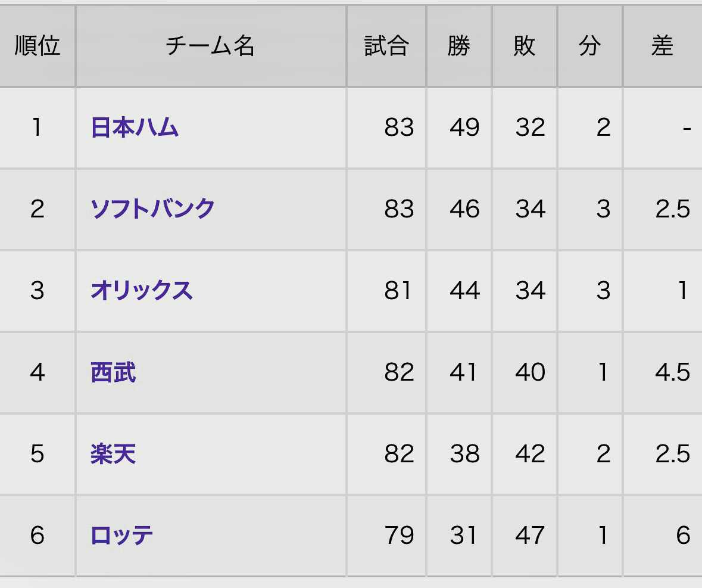Open the オリックス team link

[142, 291]
